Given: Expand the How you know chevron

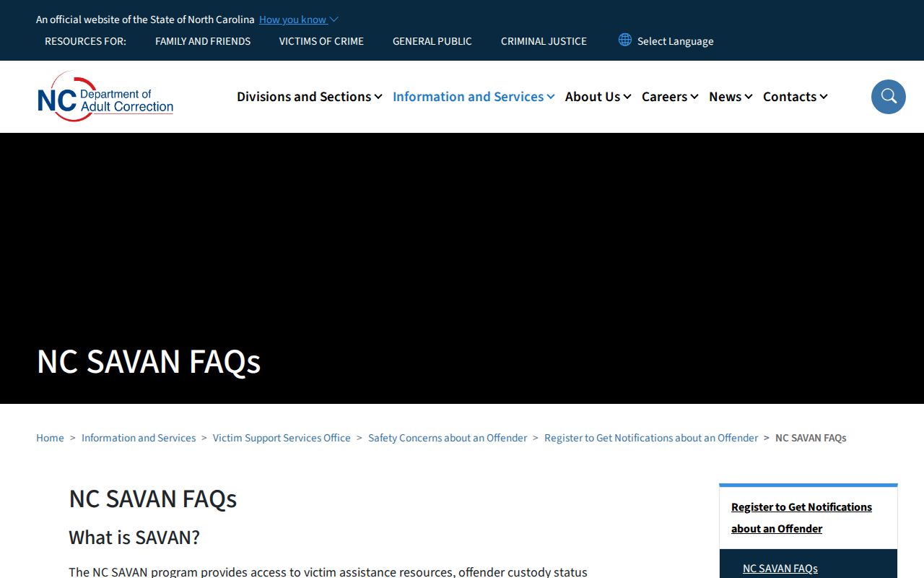Looking at the screenshot, I should tap(334, 20).
